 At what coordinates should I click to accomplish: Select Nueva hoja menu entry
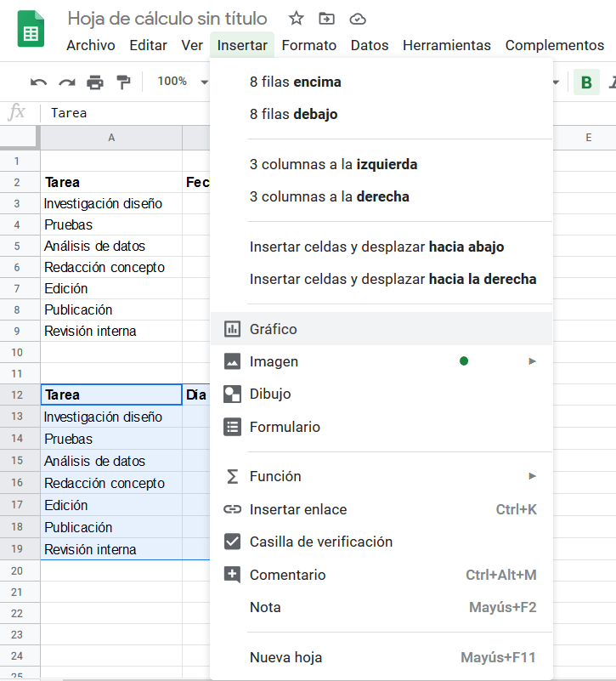(381, 657)
